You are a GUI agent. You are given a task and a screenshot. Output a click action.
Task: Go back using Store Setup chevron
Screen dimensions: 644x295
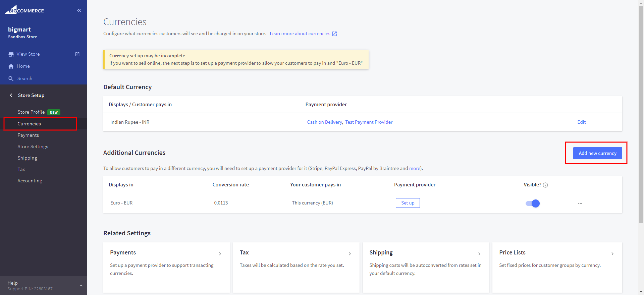11,95
